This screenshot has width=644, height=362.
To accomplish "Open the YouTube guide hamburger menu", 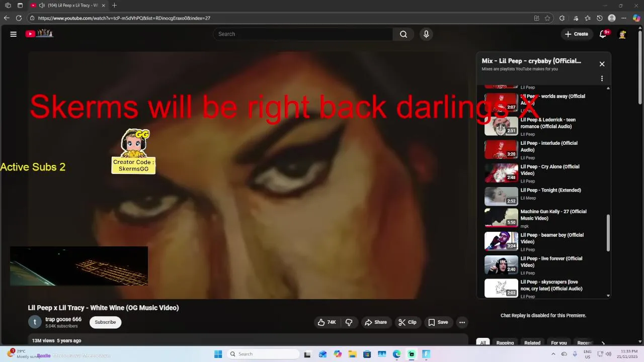I will [14, 34].
